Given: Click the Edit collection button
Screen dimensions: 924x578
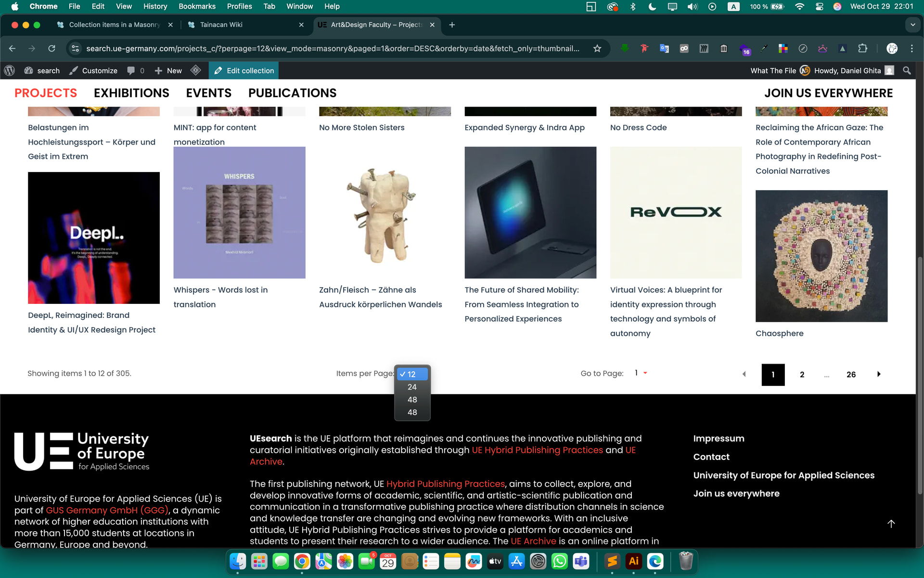Looking at the screenshot, I should [244, 70].
